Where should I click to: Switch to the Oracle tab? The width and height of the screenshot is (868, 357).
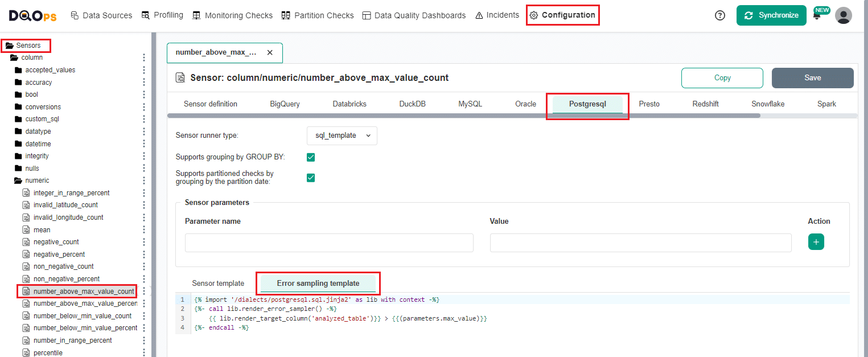pos(525,104)
